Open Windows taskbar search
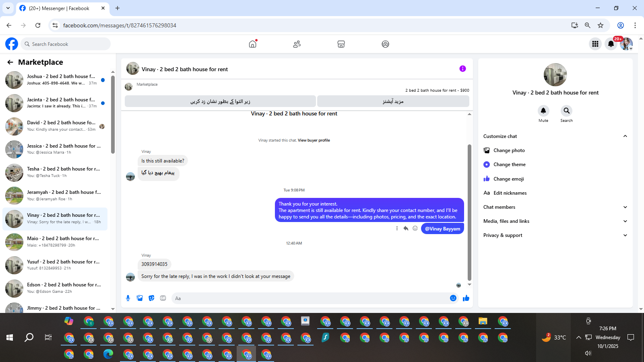 click(x=29, y=337)
